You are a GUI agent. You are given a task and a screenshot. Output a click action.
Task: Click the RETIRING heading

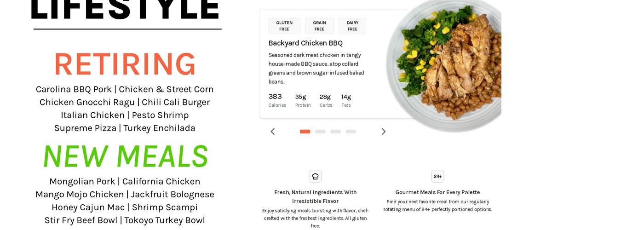[125, 64]
